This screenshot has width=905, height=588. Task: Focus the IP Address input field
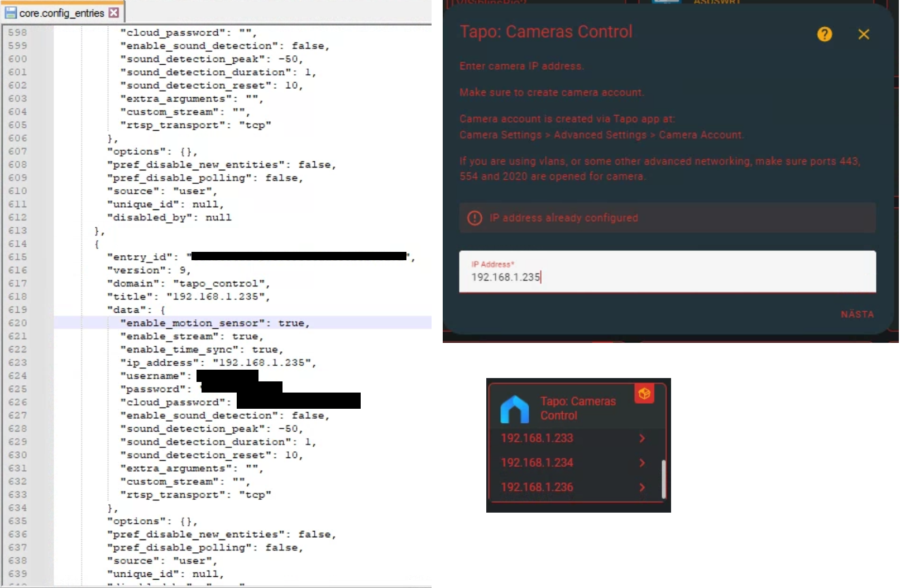point(668,278)
